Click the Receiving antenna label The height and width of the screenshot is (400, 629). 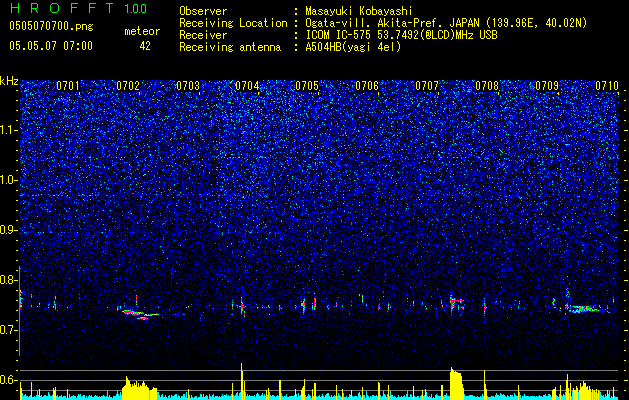(230, 47)
